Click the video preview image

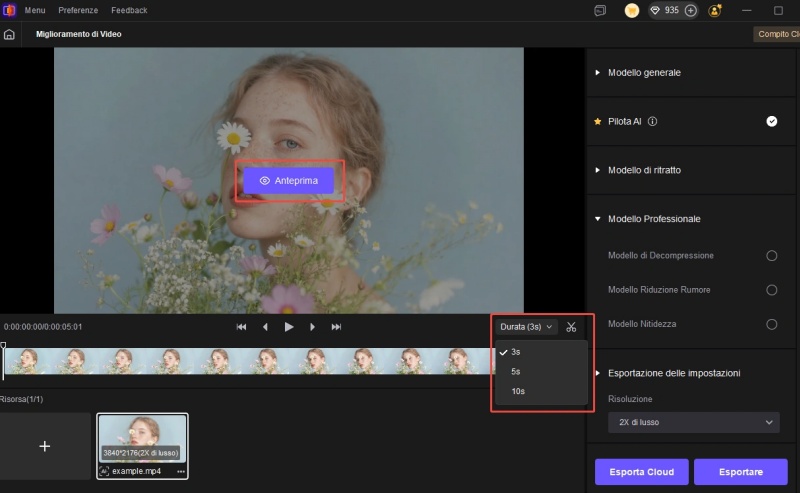point(289,180)
